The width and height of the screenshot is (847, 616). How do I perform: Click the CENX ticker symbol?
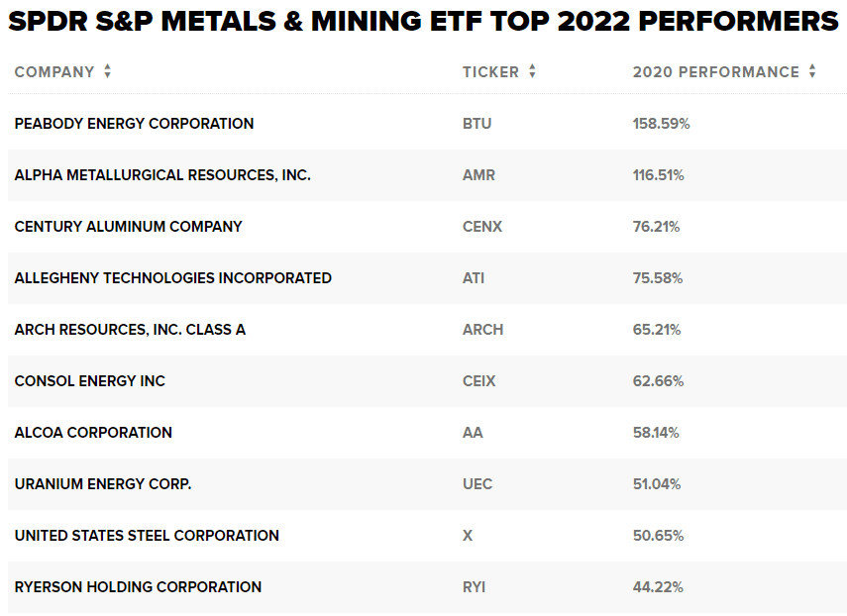coord(482,227)
